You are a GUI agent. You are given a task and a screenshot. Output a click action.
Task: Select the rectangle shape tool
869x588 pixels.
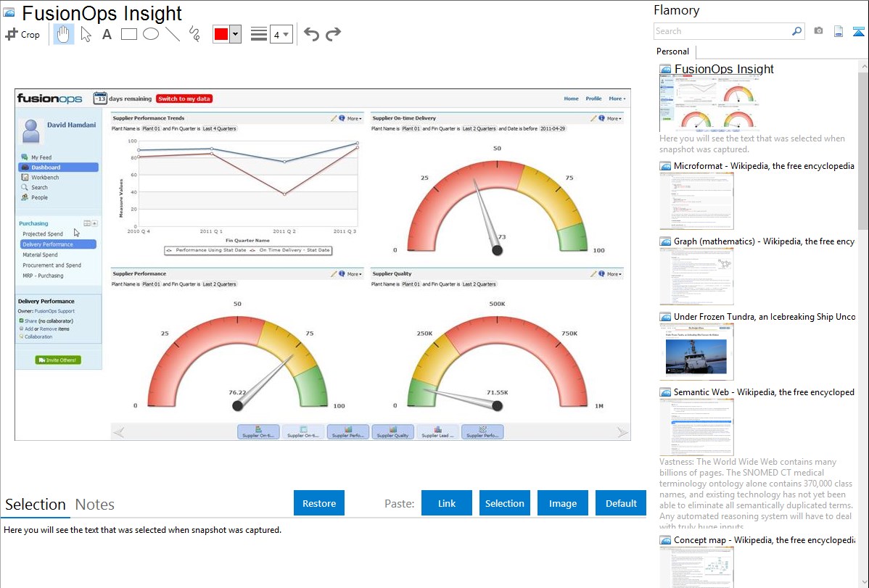[128, 34]
